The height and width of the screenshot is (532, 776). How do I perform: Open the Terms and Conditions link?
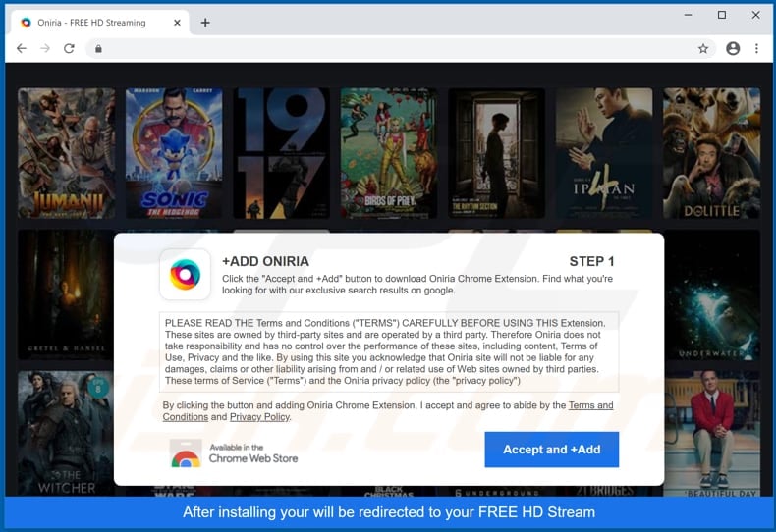(x=590, y=405)
